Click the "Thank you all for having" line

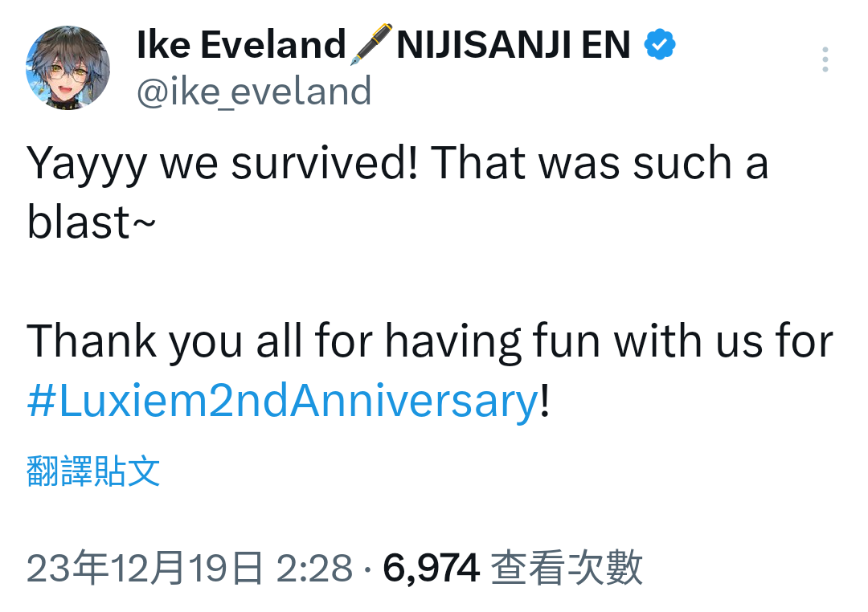(x=274, y=342)
